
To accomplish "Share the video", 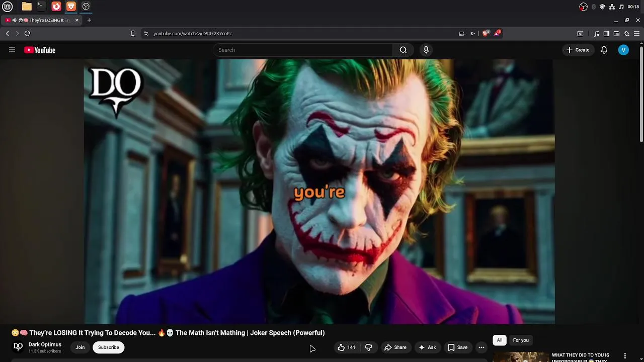I will pos(395,347).
